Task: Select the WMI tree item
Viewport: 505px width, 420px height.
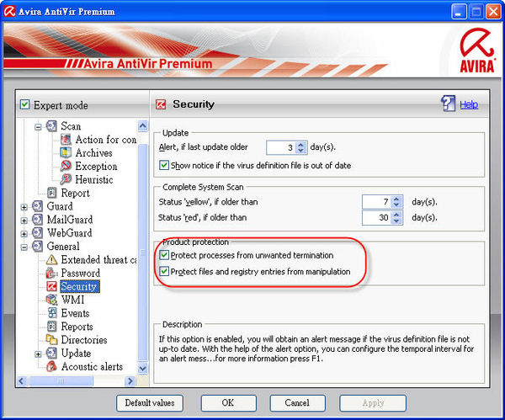Action: point(72,300)
